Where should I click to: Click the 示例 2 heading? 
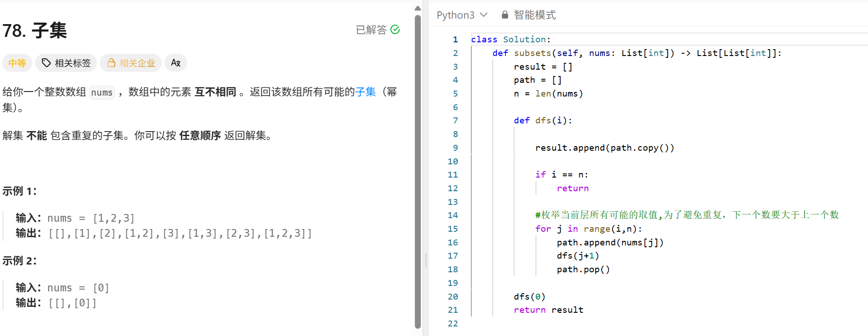pyautogui.click(x=20, y=261)
